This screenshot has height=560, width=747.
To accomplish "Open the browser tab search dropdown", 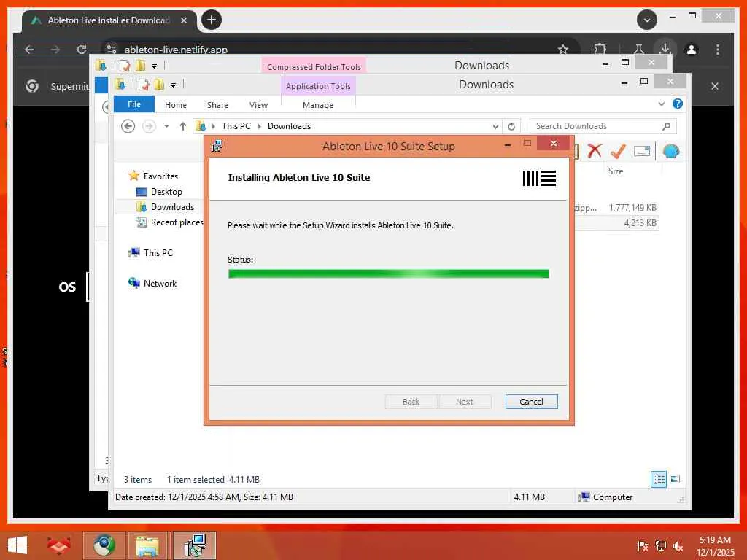I will click(646, 20).
